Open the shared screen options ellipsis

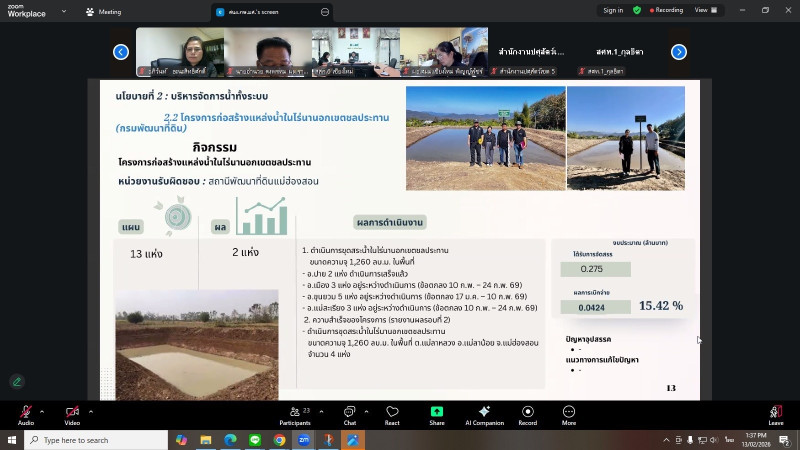point(325,12)
